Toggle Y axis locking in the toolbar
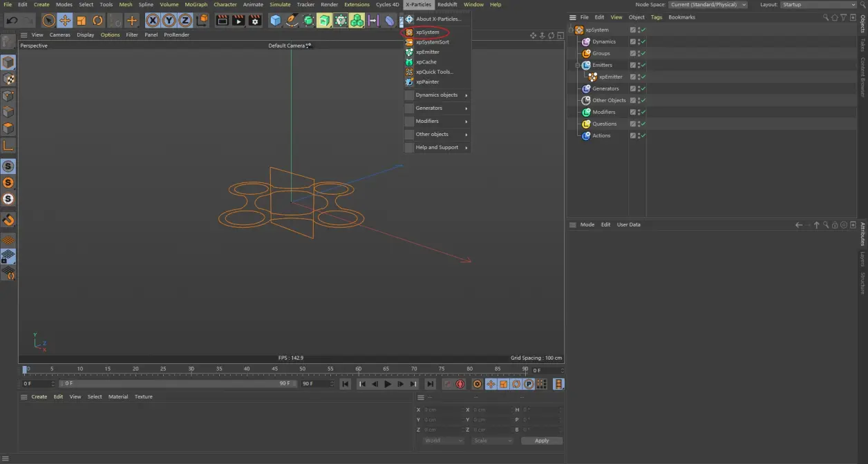The height and width of the screenshot is (464, 868). 168,21
